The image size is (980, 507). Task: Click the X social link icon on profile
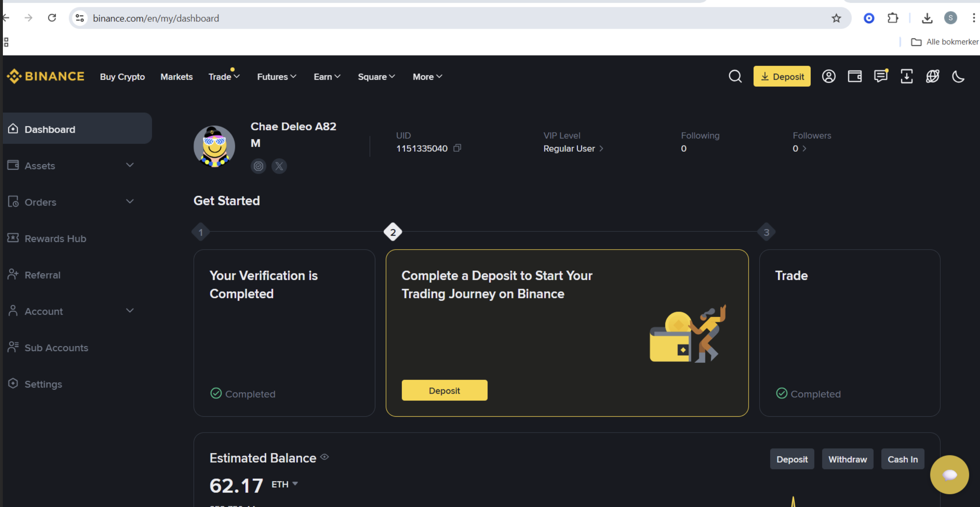click(279, 166)
